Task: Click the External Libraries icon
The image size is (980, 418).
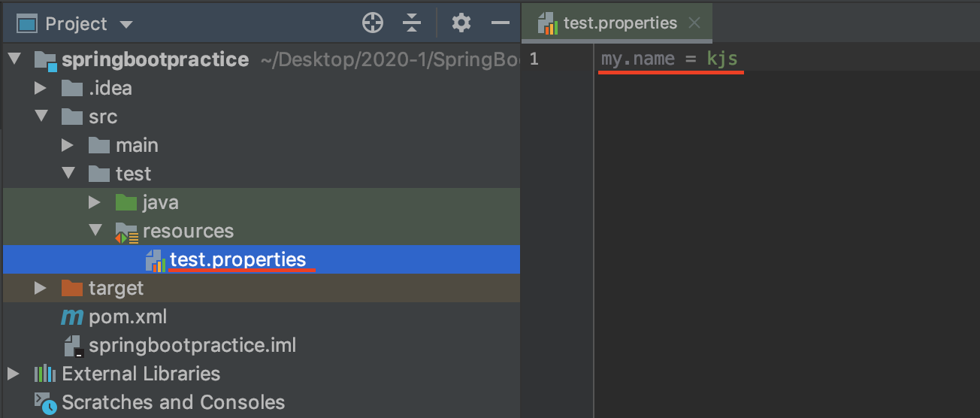Action: pos(45,374)
